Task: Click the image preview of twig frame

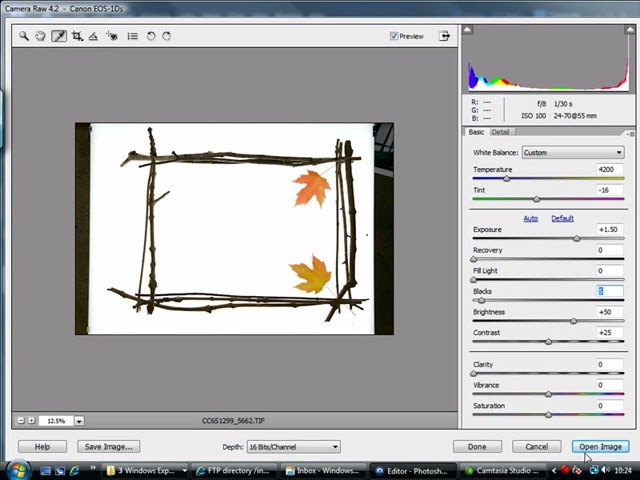Action: (234, 229)
